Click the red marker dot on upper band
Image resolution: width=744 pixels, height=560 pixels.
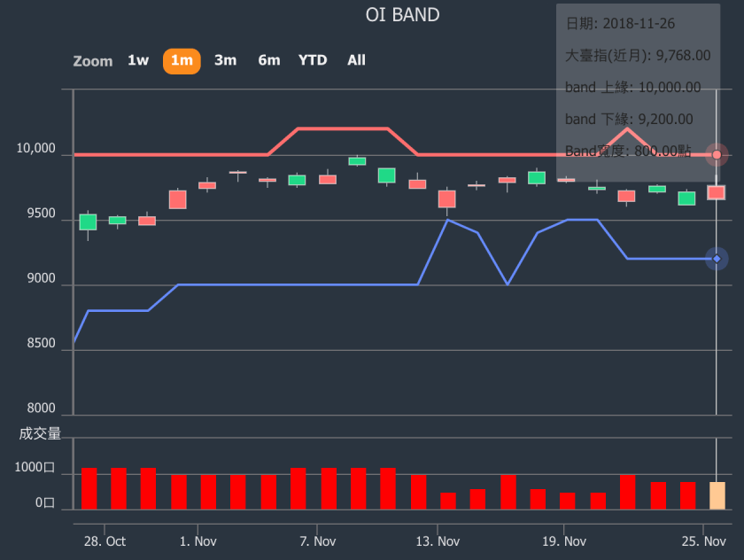(717, 155)
